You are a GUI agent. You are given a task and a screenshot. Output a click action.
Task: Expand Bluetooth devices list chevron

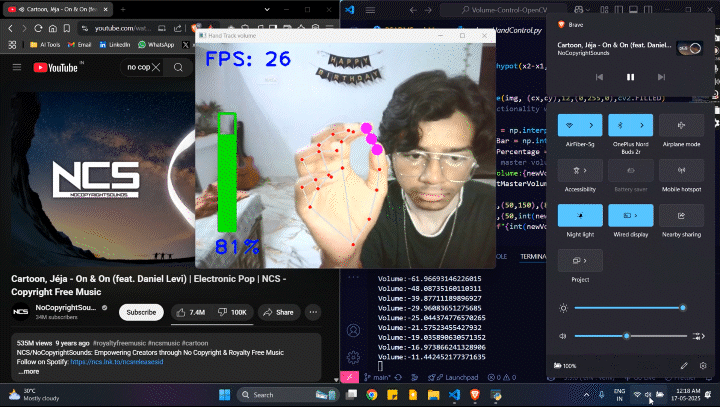pyautogui.click(x=642, y=125)
